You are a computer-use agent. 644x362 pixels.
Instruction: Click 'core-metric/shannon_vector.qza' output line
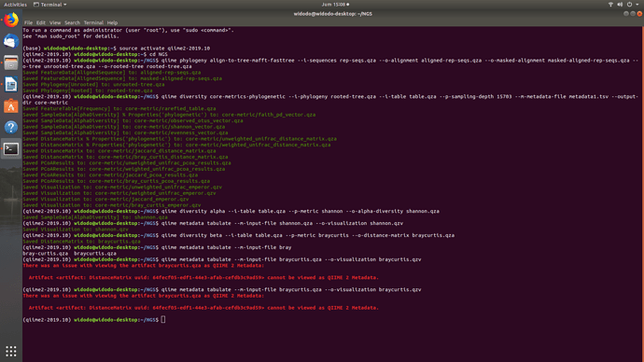click(123, 127)
